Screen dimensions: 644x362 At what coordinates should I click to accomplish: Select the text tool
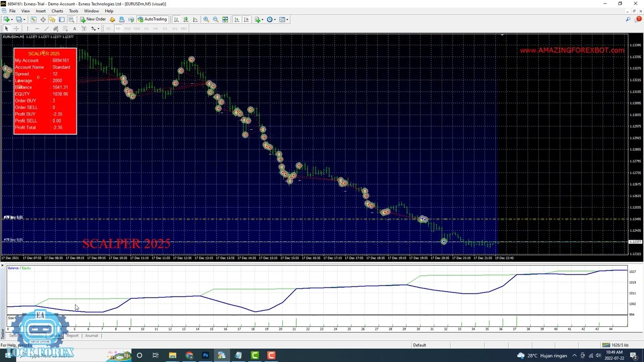click(x=74, y=28)
